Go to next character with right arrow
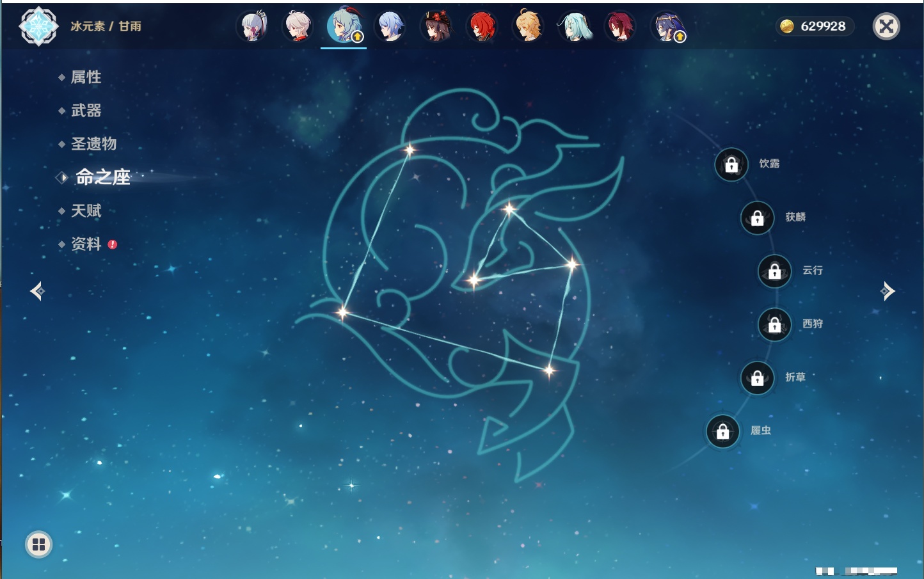 click(x=888, y=291)
